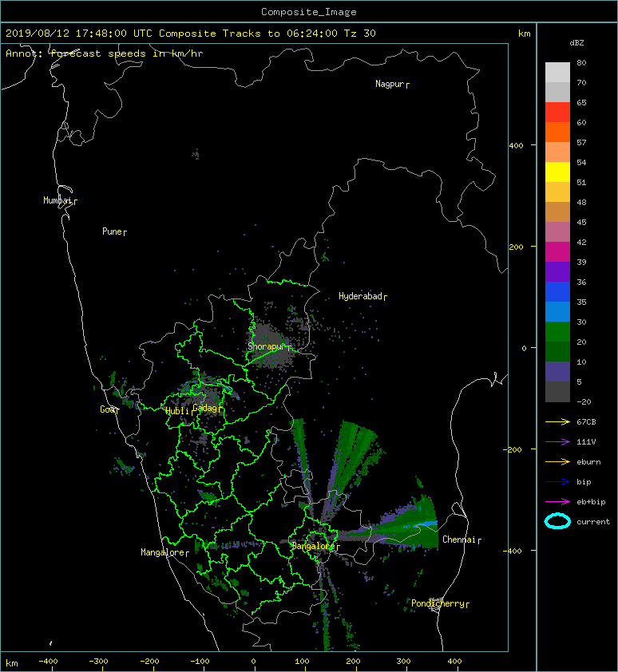Click the 0 tick on the horizontal axis

click(253, 662)
